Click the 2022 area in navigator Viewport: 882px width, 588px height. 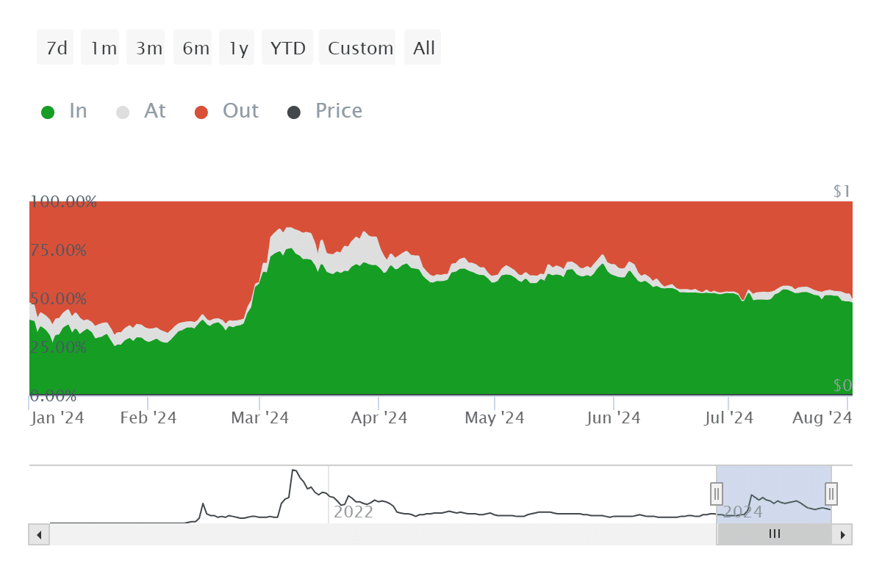tap(354, 512)
